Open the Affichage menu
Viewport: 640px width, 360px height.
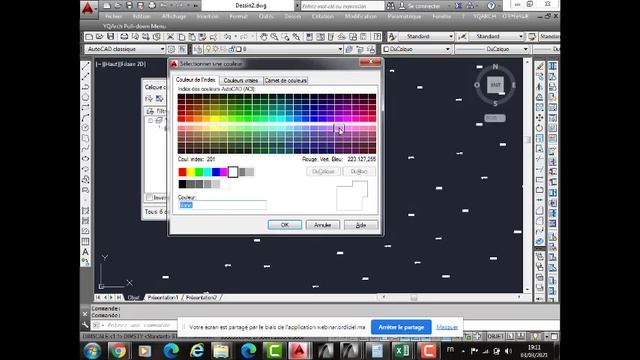tap(174, 16)
